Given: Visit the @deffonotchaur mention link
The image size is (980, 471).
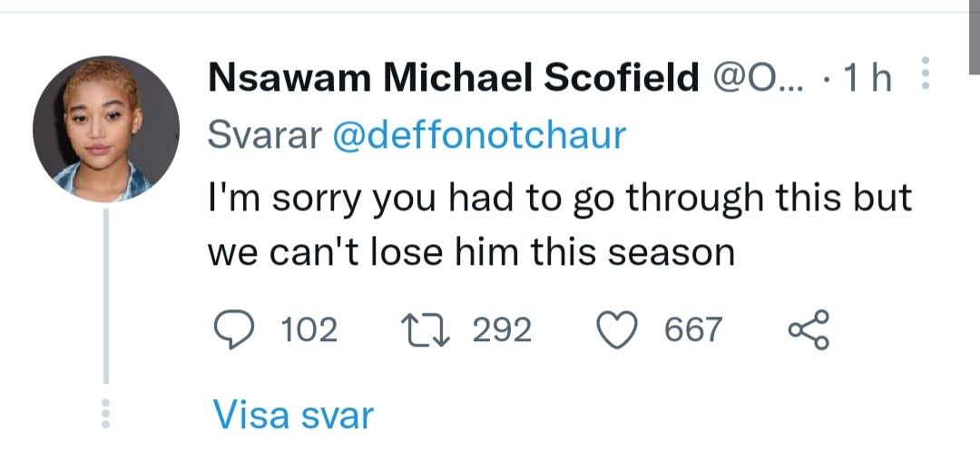Looking at the screenshot, I should (480, 135).
